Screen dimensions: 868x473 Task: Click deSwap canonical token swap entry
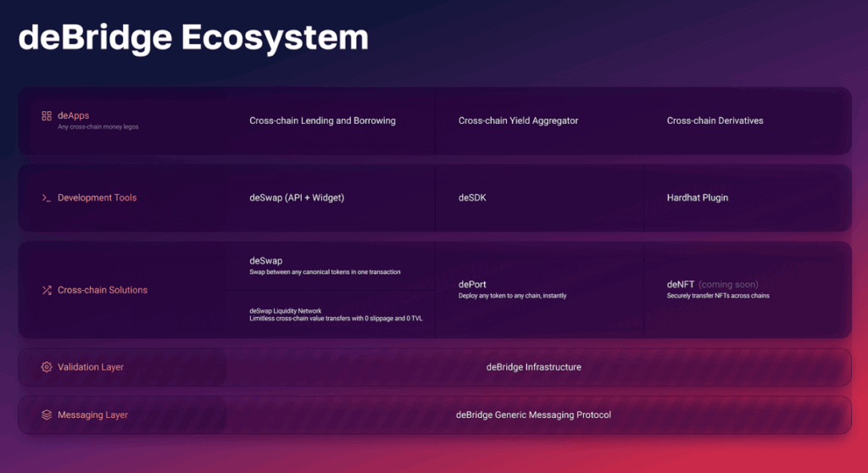click(325, 265)
